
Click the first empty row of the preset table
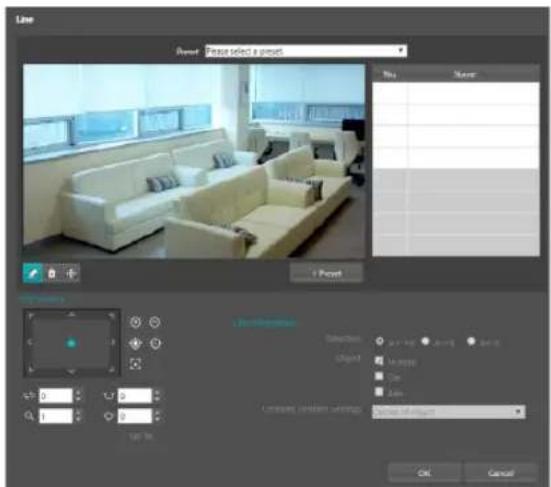click(456, 93)
